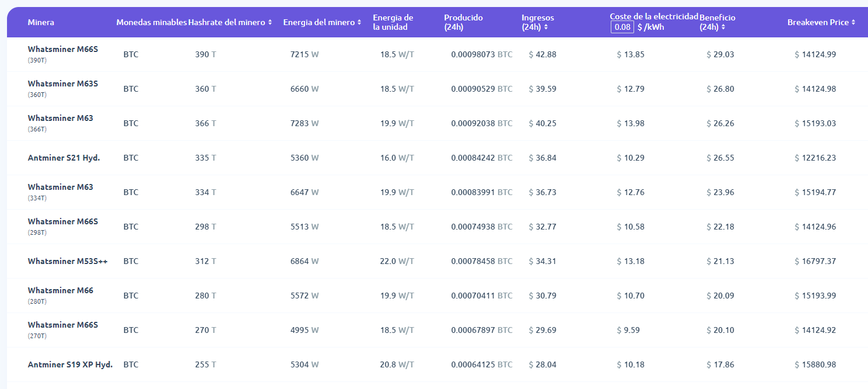Click the Energia de la unidad header

(x=393, y=22)
